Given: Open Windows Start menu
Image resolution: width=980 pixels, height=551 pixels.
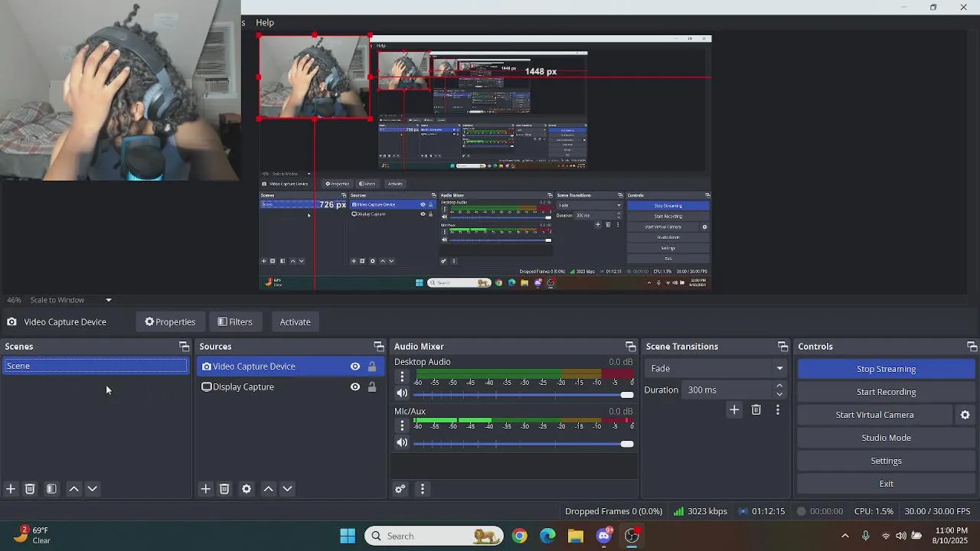Looking at the screenshot, I should (x=348, y=536).
